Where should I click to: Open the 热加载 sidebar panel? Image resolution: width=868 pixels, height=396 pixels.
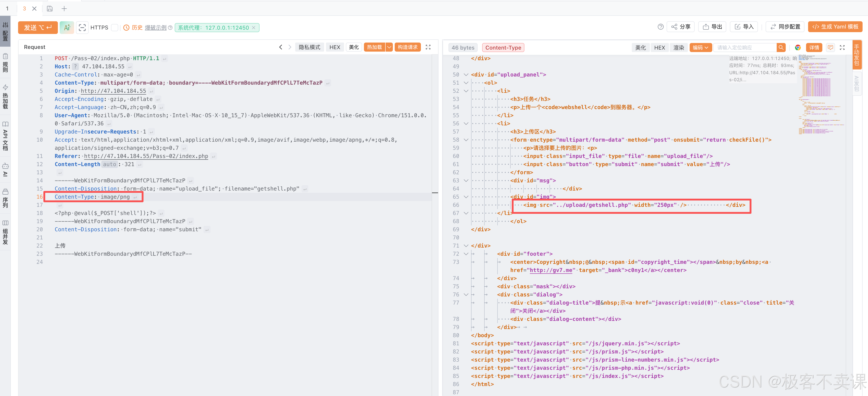coord(5,96)
